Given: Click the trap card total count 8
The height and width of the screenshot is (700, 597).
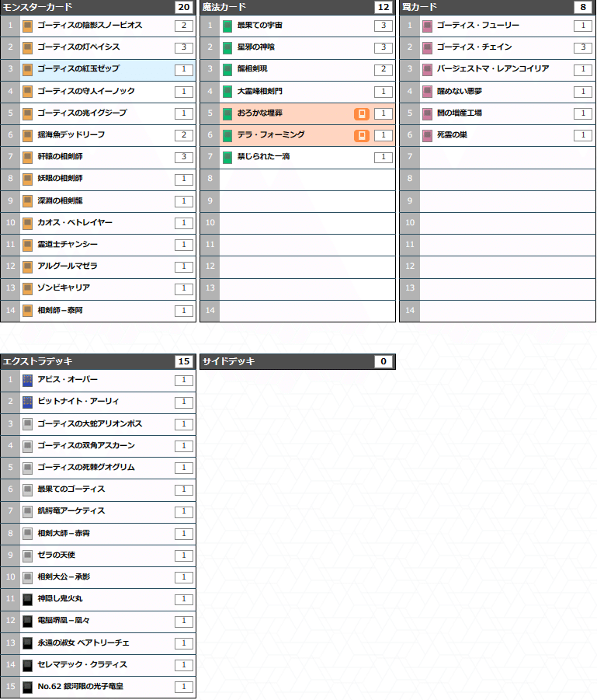Looking at the screenshot, I should point(583,7).
